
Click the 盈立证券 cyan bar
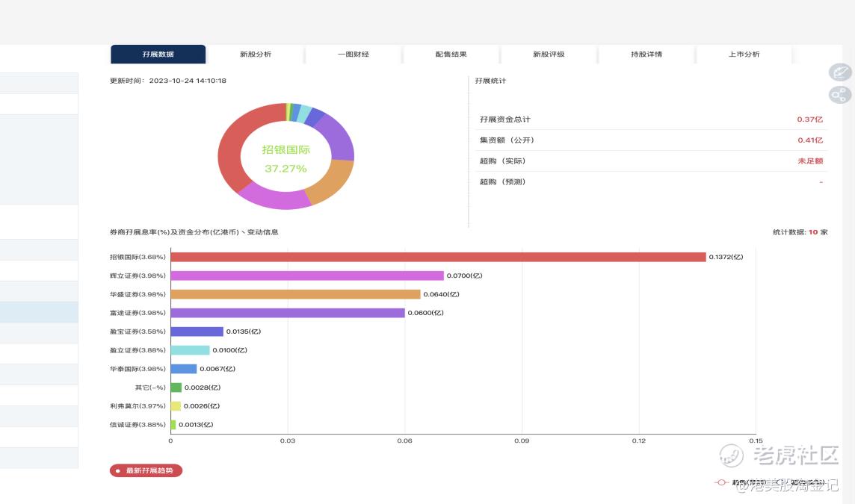pyautogui.click(x=191, y=349)
